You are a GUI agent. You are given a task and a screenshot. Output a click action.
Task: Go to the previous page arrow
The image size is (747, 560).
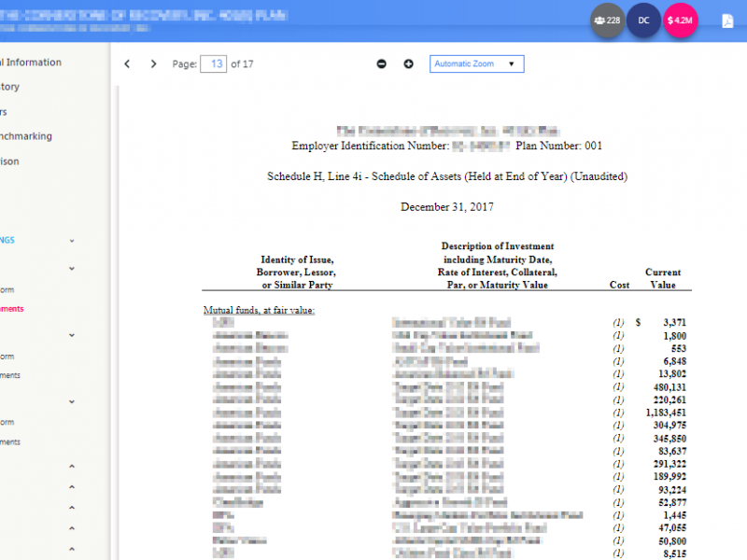127,64
